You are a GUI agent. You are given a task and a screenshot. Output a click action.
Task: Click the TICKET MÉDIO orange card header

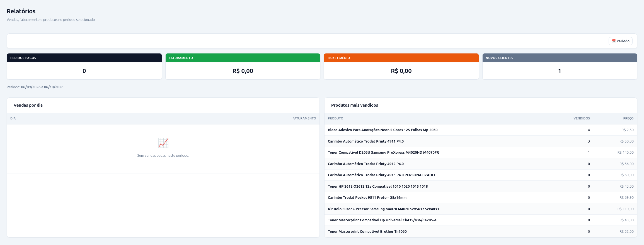(401, 58)
